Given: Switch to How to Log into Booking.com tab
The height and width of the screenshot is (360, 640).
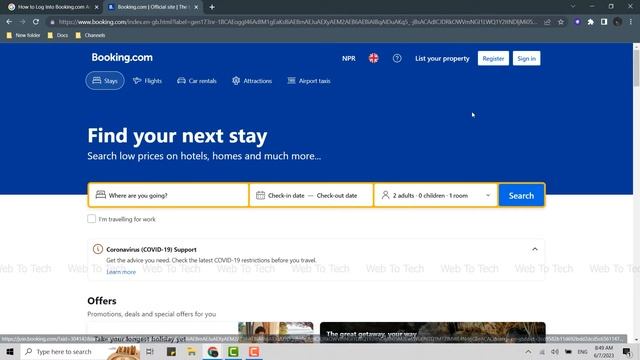Looking at the screenshot, I should click(x=52, y=7).
